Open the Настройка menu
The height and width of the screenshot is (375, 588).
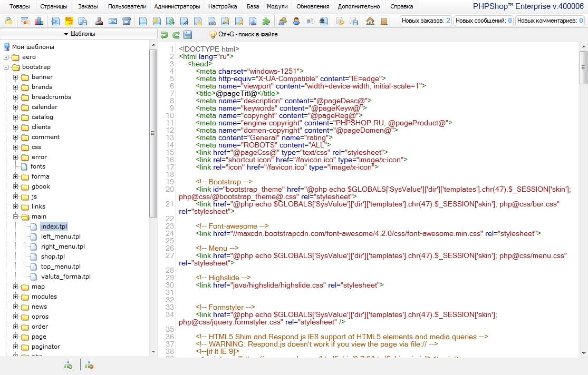tap(223, 6)
